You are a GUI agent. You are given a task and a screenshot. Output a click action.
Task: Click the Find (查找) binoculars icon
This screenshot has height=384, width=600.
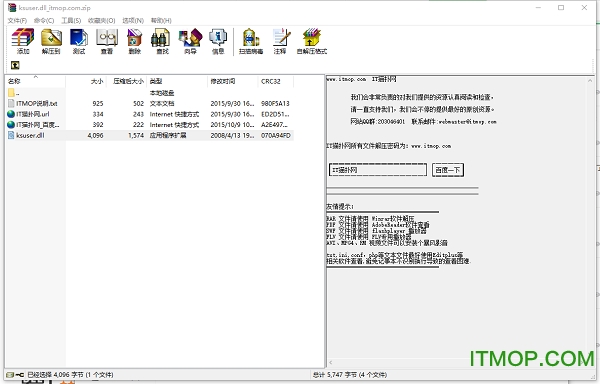tap(162, 41)
